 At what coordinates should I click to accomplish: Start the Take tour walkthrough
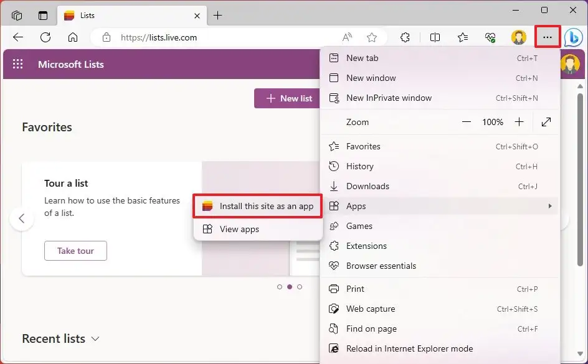click(x=75, y=251)
